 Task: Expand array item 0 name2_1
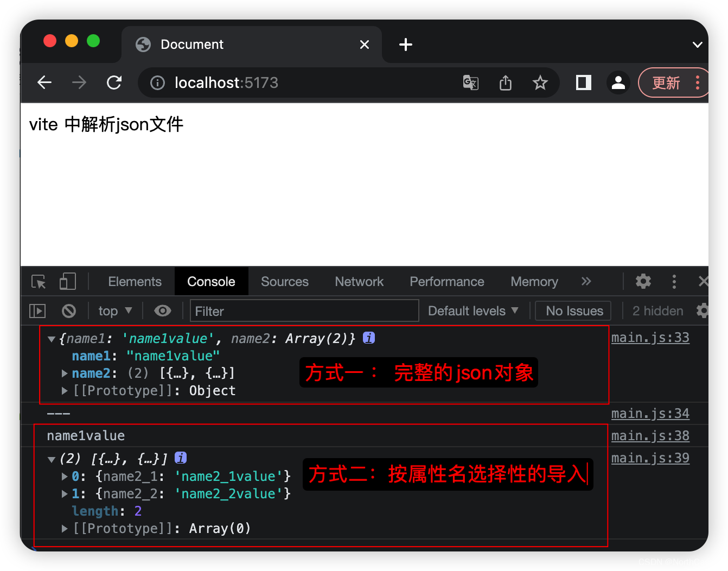(65, 477)
